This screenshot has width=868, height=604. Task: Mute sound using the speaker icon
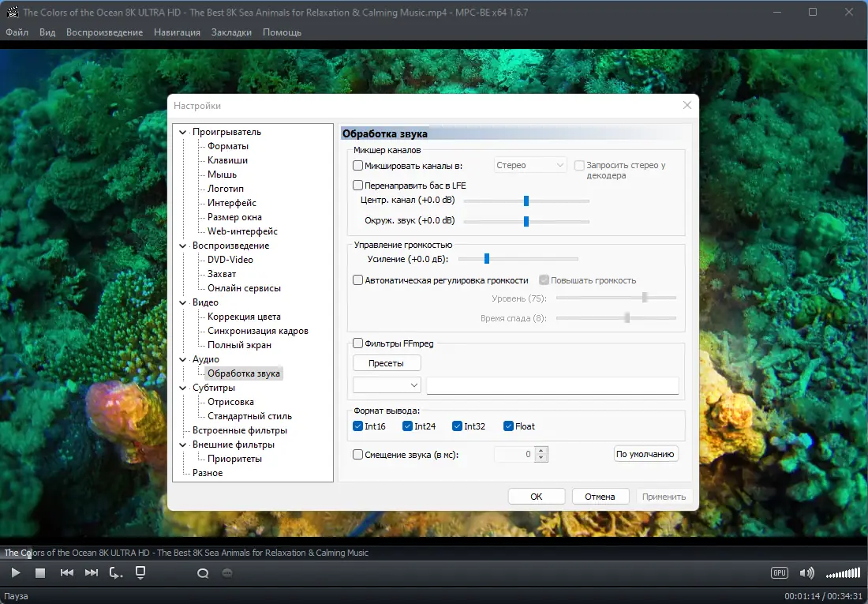coord(807,573)
